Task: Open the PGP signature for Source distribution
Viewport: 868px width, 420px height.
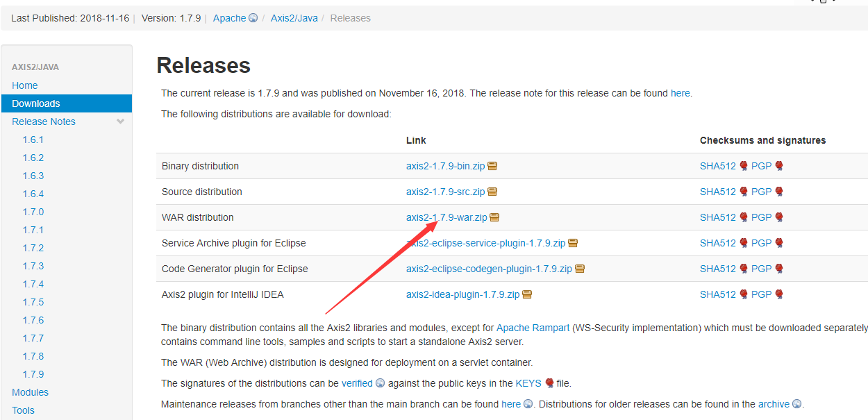Action: (x=762, y=192)
